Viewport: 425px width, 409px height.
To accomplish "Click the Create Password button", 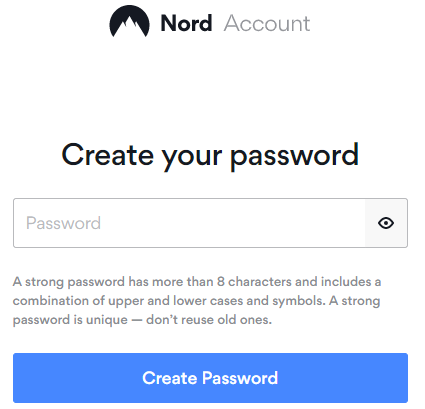I will click(210, 378).
